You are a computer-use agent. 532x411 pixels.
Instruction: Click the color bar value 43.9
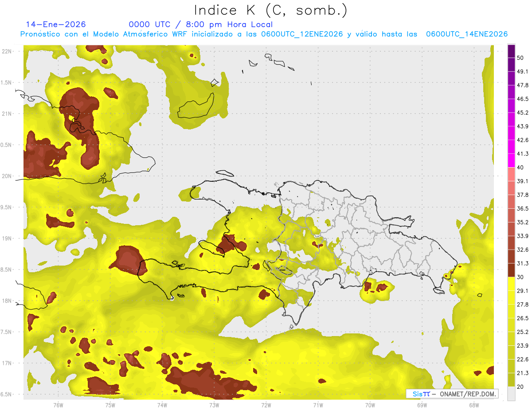coord(523,126)
